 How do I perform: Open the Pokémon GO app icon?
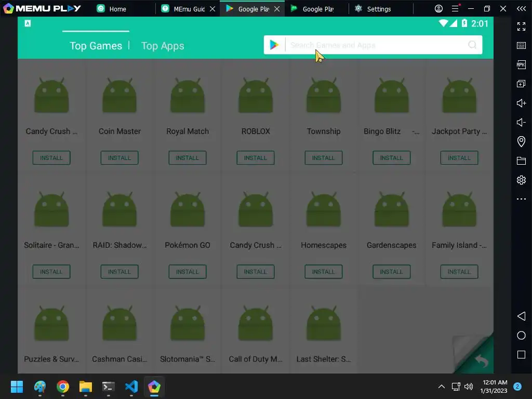(x=188, y=209)
